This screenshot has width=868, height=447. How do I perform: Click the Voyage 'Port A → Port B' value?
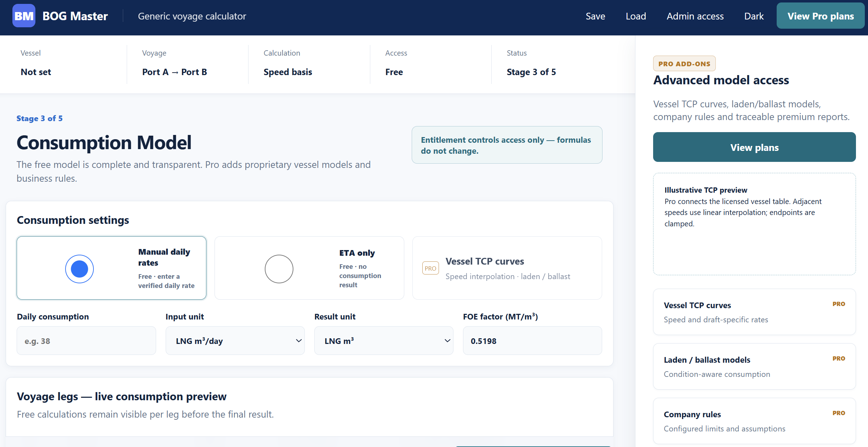pyautogui.click(x=175, y=72)
